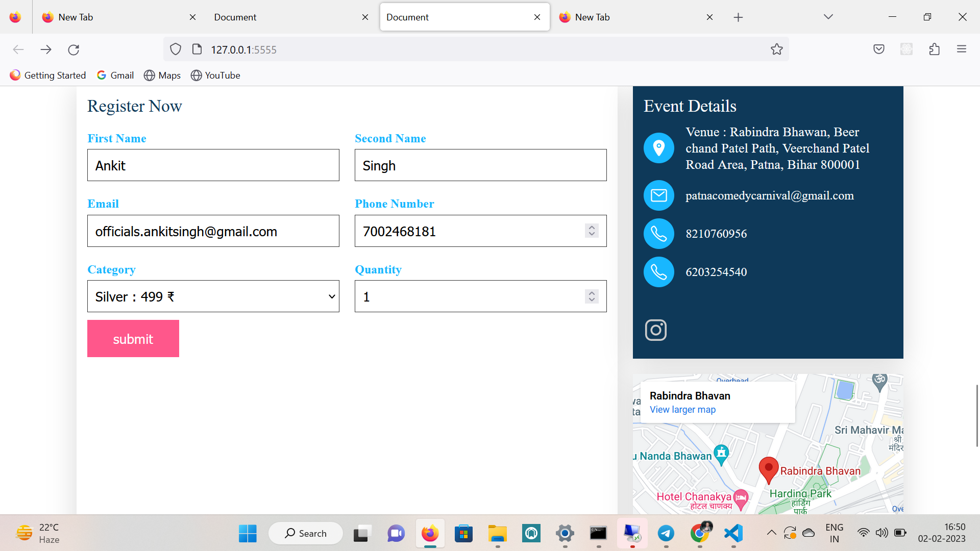The height and width of the screenshot is (551, 980).
Task: Open the Firefox extensions puzzle icon
Action: [935, 49]
